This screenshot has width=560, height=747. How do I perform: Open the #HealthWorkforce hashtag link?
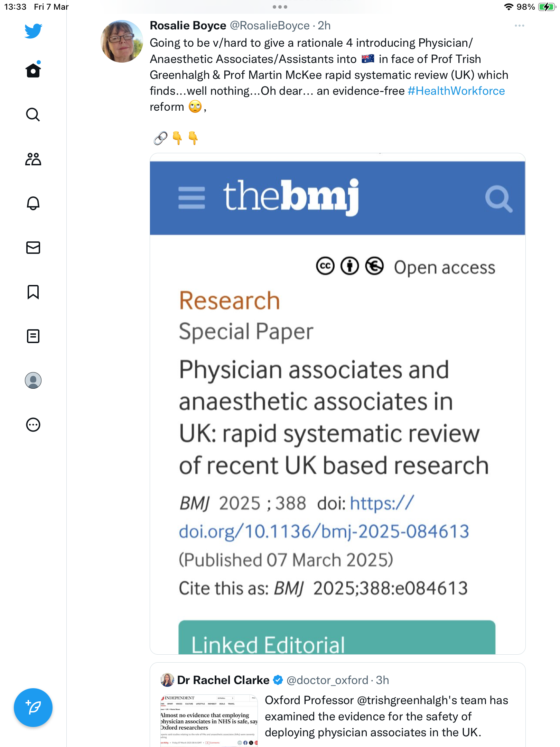(456, 91)
